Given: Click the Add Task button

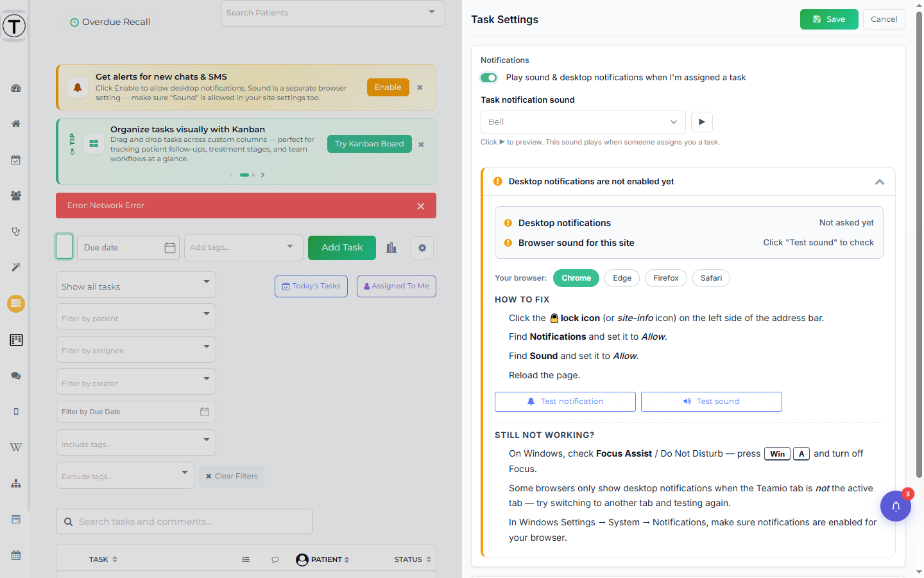Looking at the screenshot, I should coord(342,248).
